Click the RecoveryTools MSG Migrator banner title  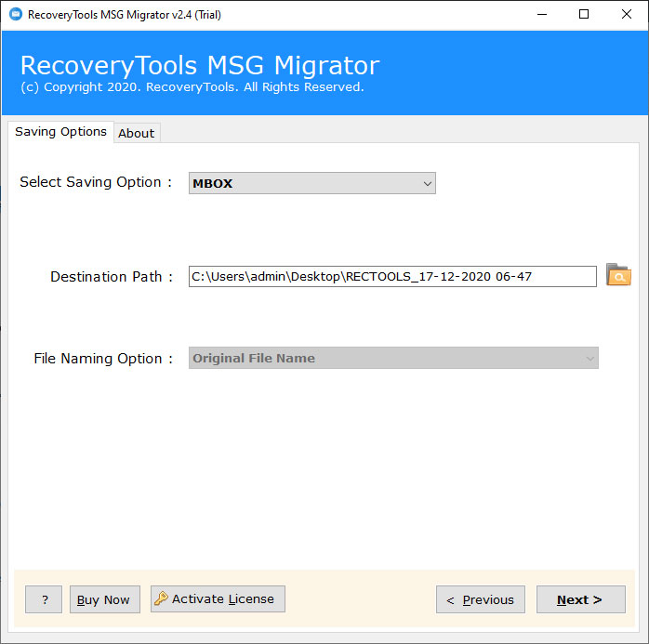[x=200, y=65]
